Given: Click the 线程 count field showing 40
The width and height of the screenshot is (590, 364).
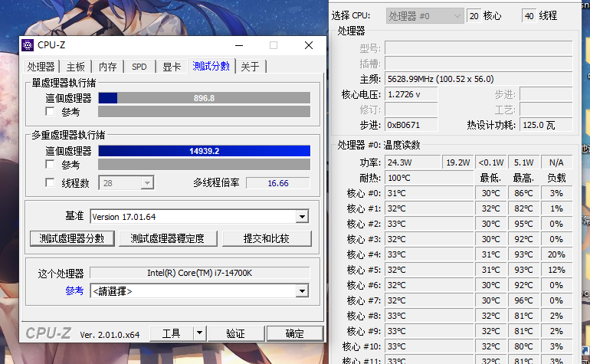Looking at the screenshot, I should pos(529,16).
